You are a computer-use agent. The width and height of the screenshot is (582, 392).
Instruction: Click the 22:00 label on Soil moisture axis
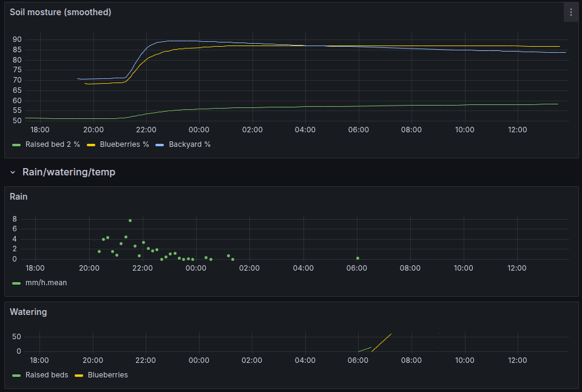coord(146,130)
